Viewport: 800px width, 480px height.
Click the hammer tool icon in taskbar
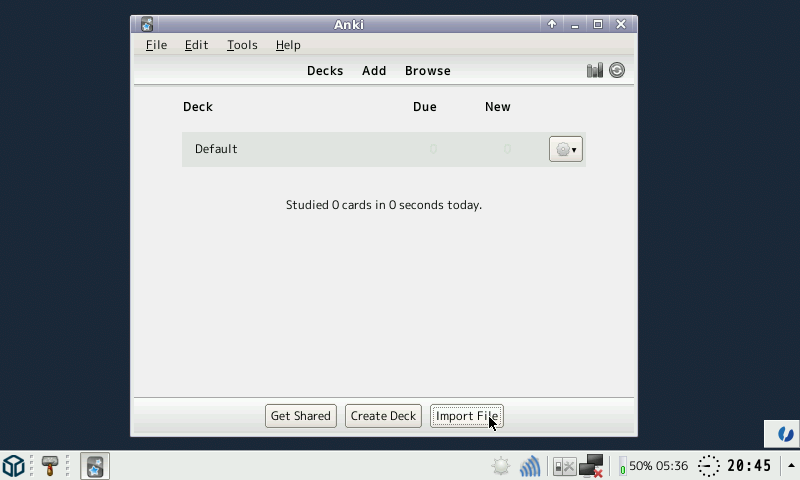tap(49, 466)
